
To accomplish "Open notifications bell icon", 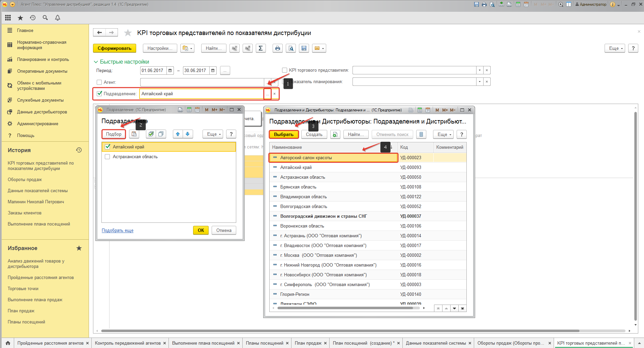I will [x=58, y=18].
